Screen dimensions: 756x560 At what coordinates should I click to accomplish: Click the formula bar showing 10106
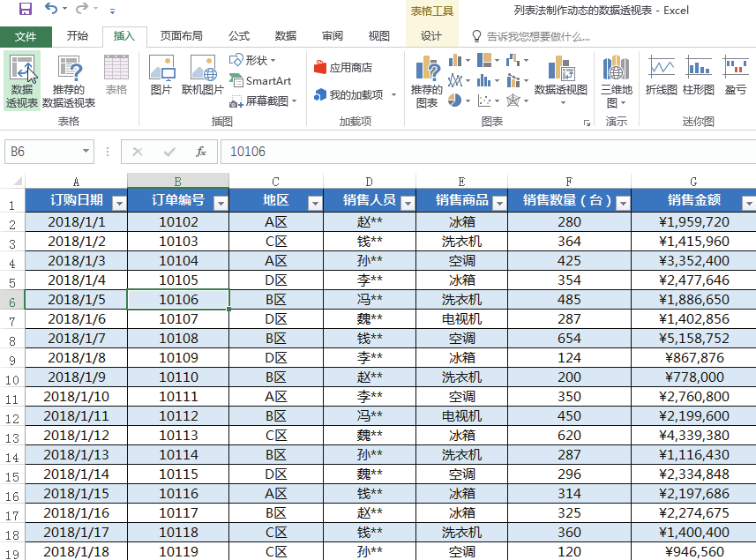click(488, 152)
